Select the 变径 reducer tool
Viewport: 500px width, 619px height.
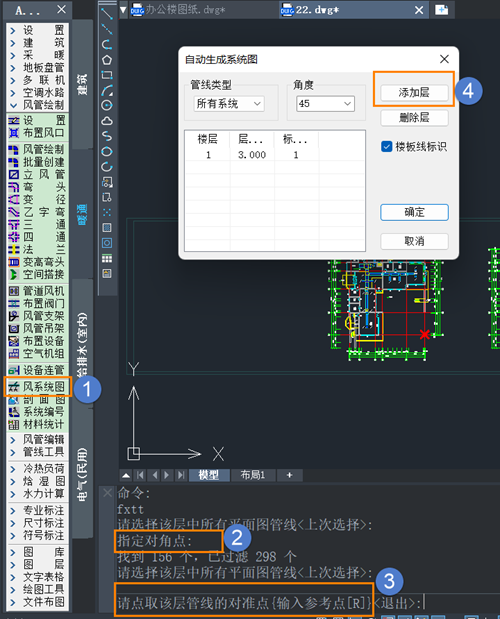click(37, 199)
